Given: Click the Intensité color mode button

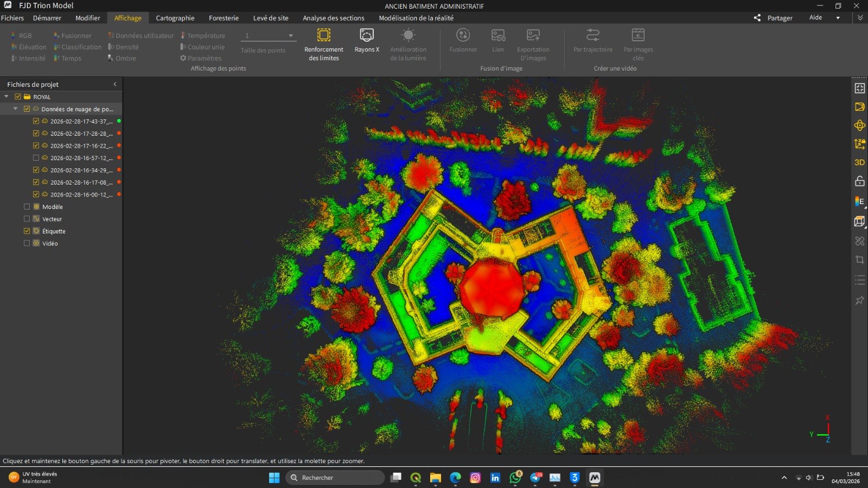Looking at the screenshot, I should (28, 58).
